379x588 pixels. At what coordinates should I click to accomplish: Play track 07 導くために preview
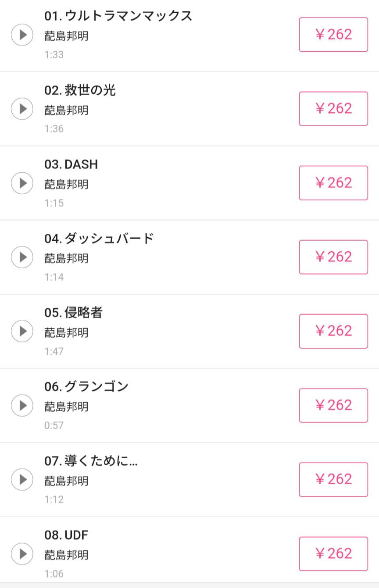coord(22,479)
